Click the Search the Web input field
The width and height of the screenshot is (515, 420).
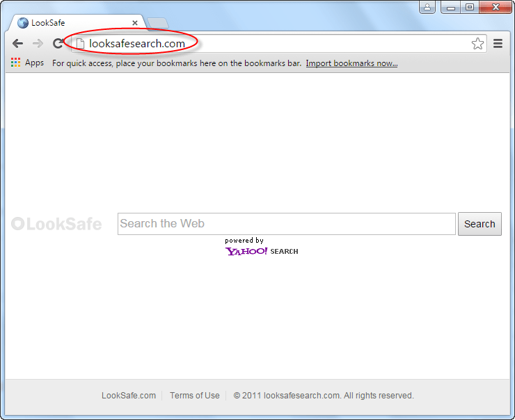[287, 224]
